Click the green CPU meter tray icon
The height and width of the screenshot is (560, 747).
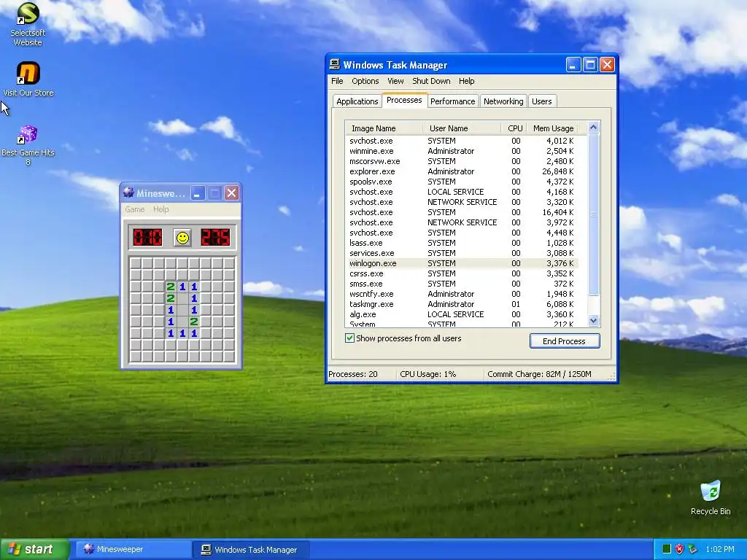(x=667, y=549)
